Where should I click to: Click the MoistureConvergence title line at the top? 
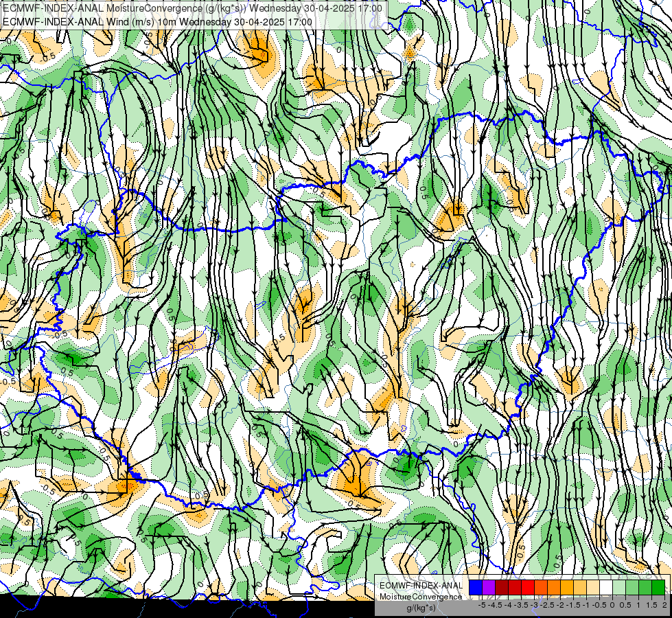[x=192, y=8]
